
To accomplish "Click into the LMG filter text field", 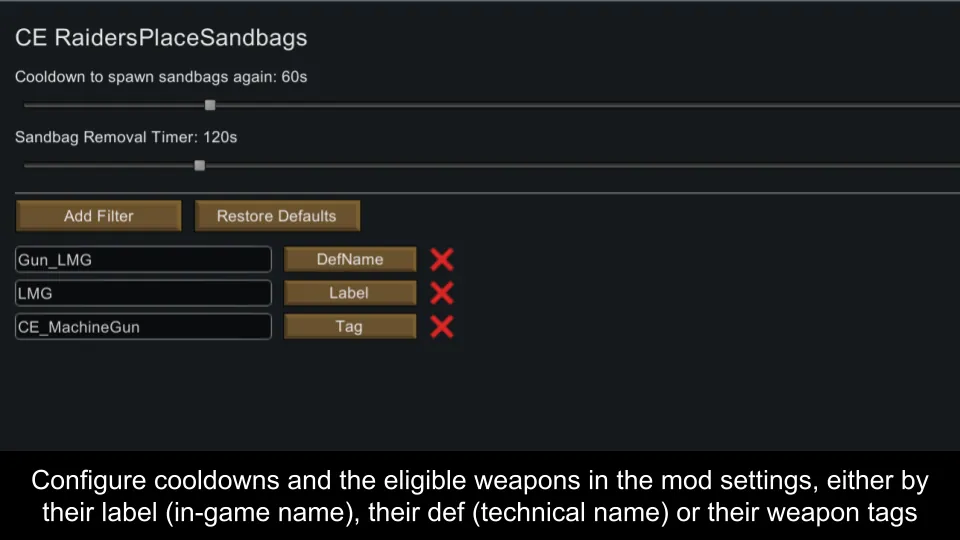I will tap(143, 293).
